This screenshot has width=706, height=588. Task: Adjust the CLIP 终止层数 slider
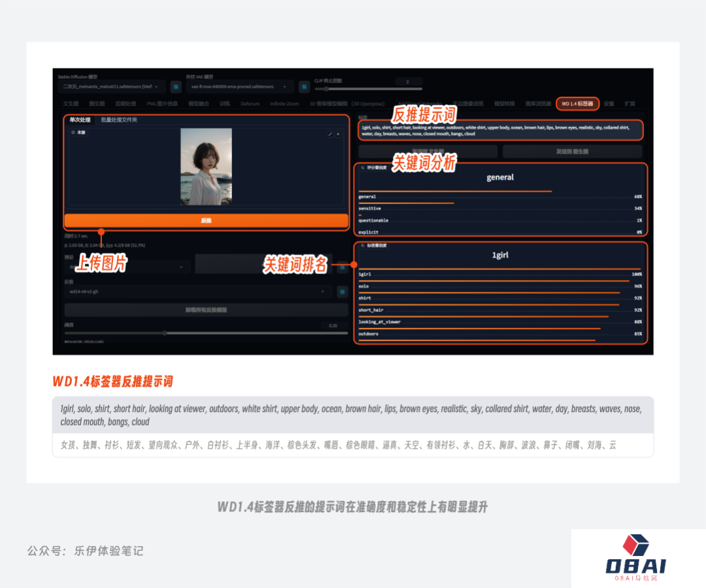[x=368, y=89]
